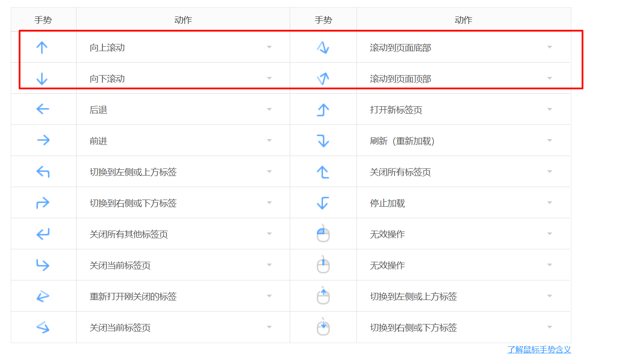Click the left 手势 column header
Screen dimensions: 619x364
point(43,20)
